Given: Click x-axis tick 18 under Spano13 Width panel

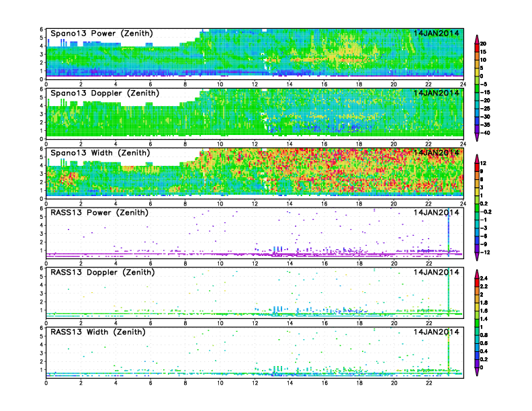Looking at the screenshot, I should (x=359, y=203).
